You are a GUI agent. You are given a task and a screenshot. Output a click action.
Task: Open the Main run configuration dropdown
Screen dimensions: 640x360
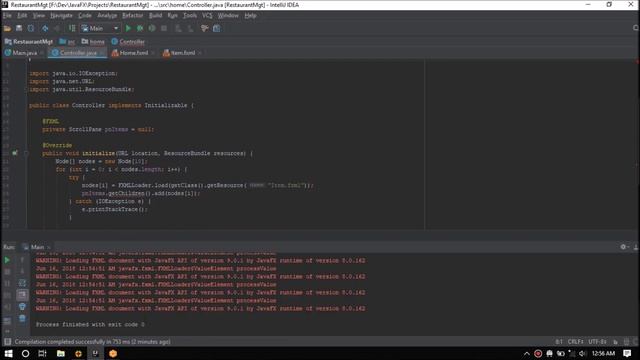(100, 28)
